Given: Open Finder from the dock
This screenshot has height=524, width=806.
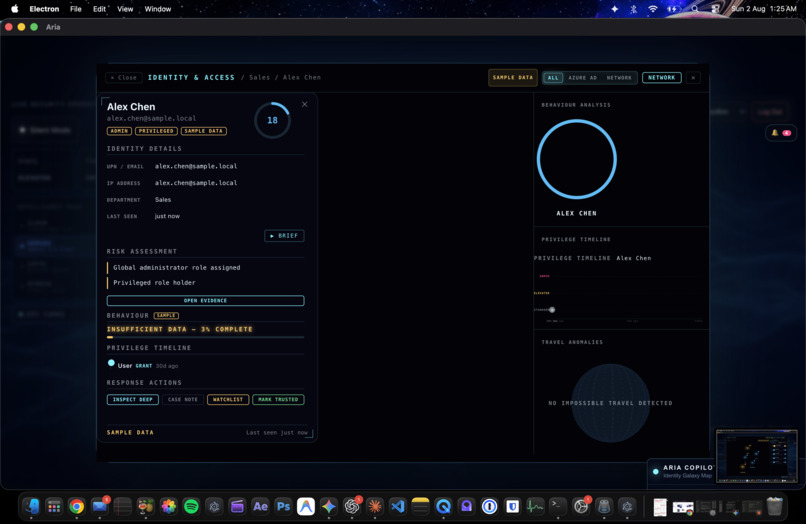Looking at the screenshot, I should pyautogui.click(x=31, y=507).
